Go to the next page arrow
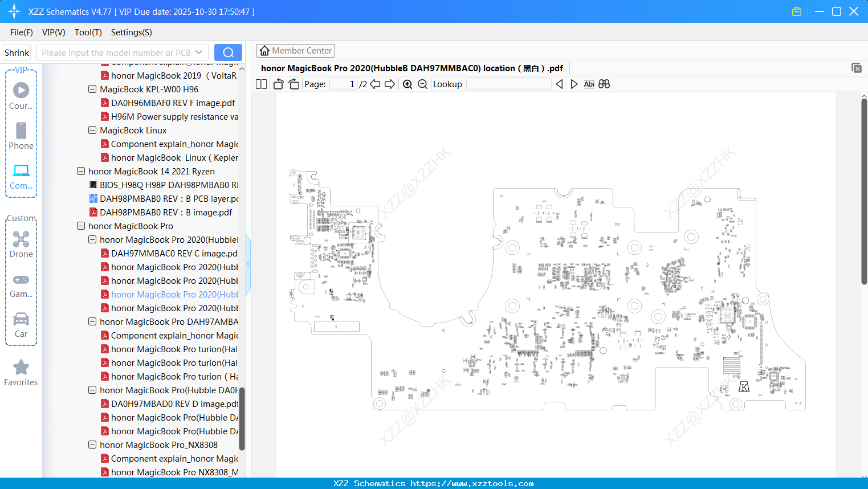 point(390,84)
